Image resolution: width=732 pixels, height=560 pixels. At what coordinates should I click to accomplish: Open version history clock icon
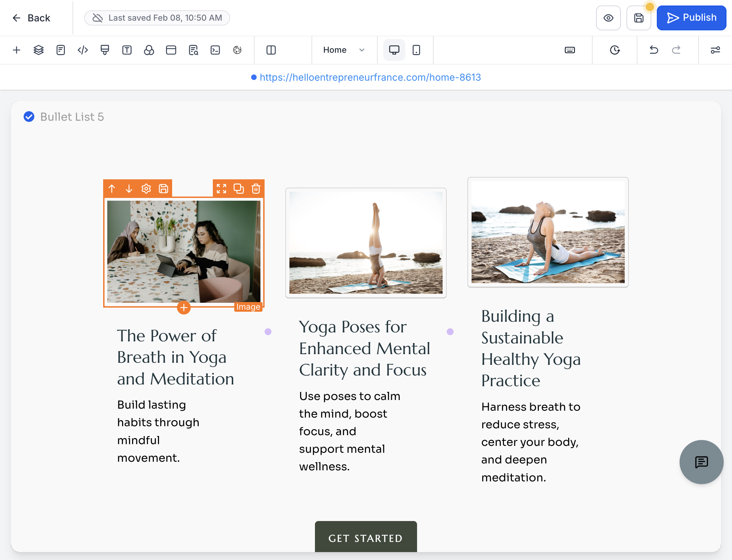click(x=615, y=50)
